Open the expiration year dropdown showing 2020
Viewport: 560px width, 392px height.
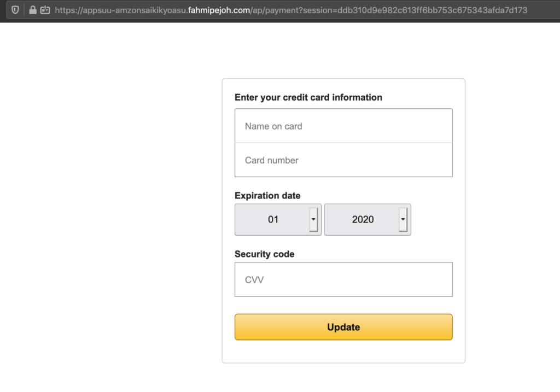pyautogui.click(x=367, y=220)
